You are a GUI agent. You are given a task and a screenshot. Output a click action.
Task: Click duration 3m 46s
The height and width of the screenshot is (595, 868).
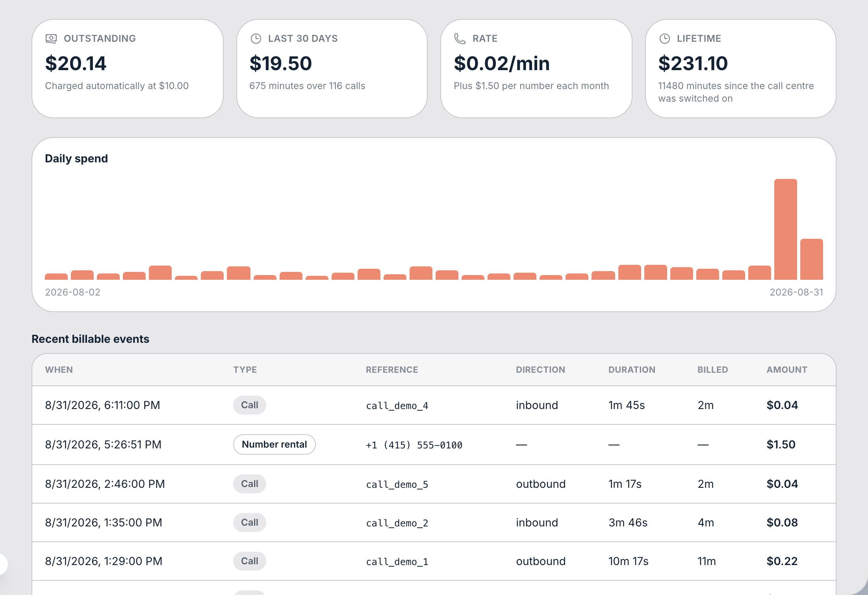click(628, 522)
